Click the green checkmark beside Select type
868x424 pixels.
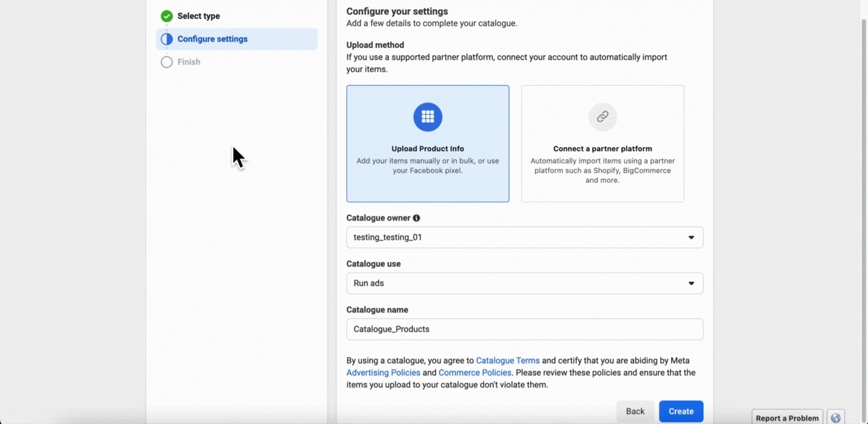tap(167, 16)
